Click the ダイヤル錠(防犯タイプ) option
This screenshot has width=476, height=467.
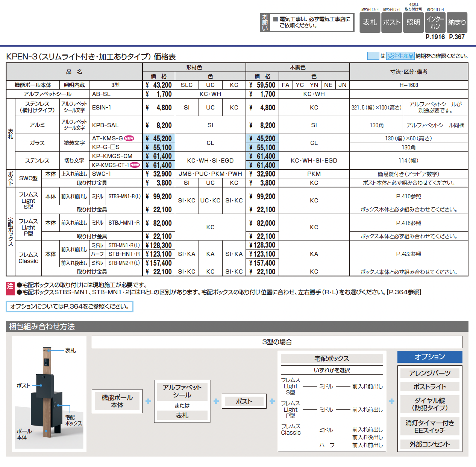pyautogui.click(x=430, y=404)
